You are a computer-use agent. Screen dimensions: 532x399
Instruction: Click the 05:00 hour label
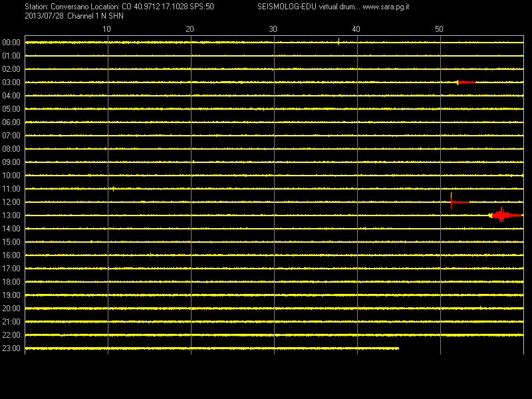pyautogui.click(x=11, y=109)
